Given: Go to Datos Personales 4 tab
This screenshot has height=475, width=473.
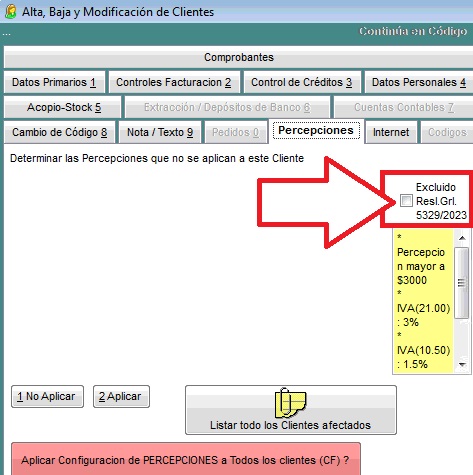Looking at the screenshot, I should pos(419,82).
